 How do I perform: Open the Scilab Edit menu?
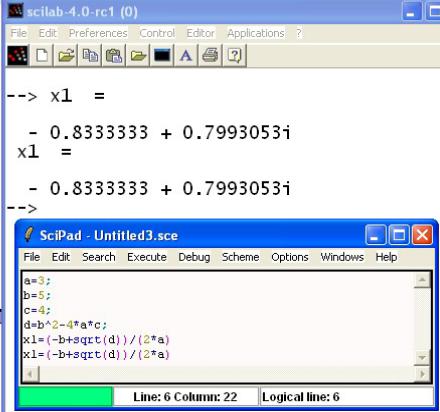pos(48,33)
